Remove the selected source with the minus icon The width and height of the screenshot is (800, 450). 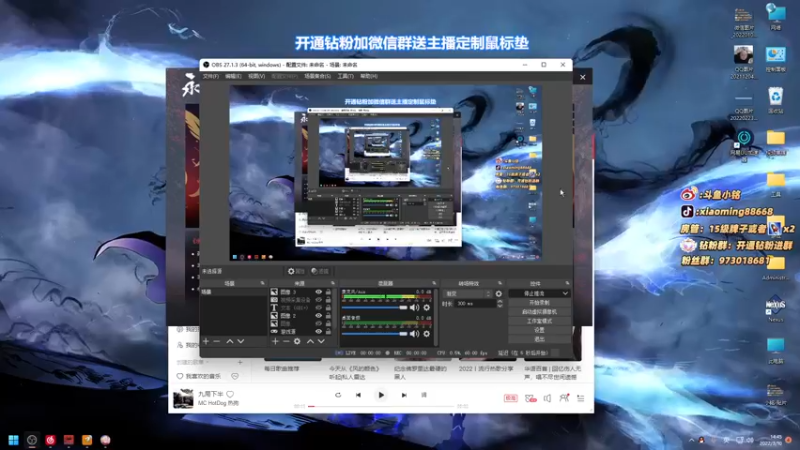coord(286,341)
